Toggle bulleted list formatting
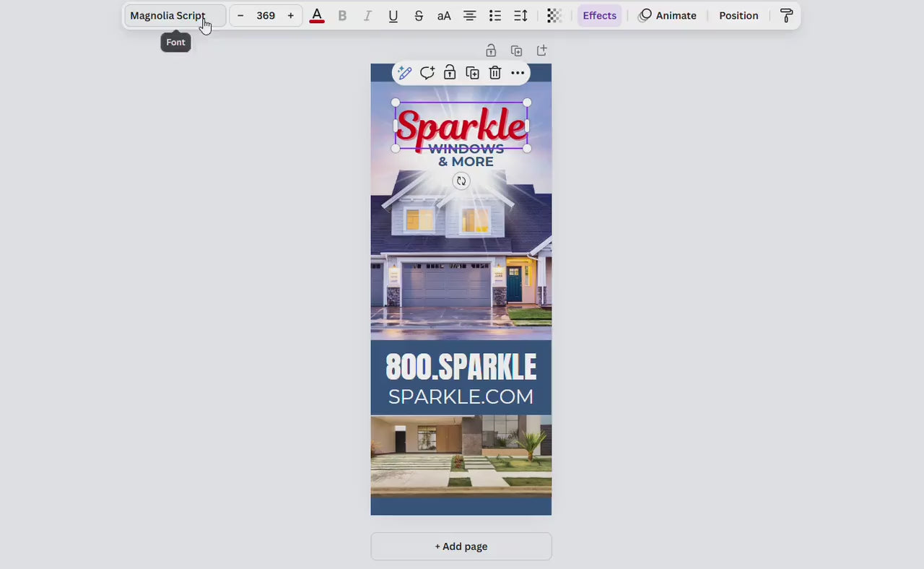This screenshot has width=924, height=569. pyautogui.click(x=495, y=16)
